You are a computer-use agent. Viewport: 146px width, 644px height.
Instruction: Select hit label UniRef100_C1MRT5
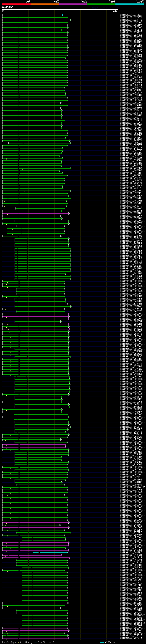point(131,20)
